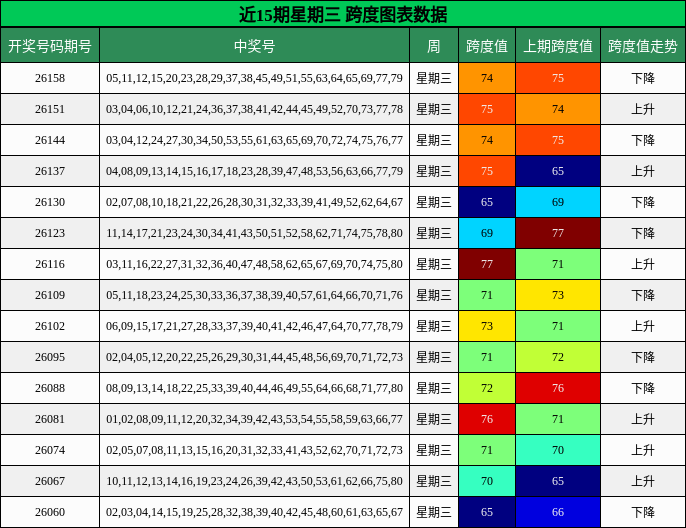The width and height of the screenshot is (686, 528).
Task: Select period number 26123
Action: click(x=50, y=233)
